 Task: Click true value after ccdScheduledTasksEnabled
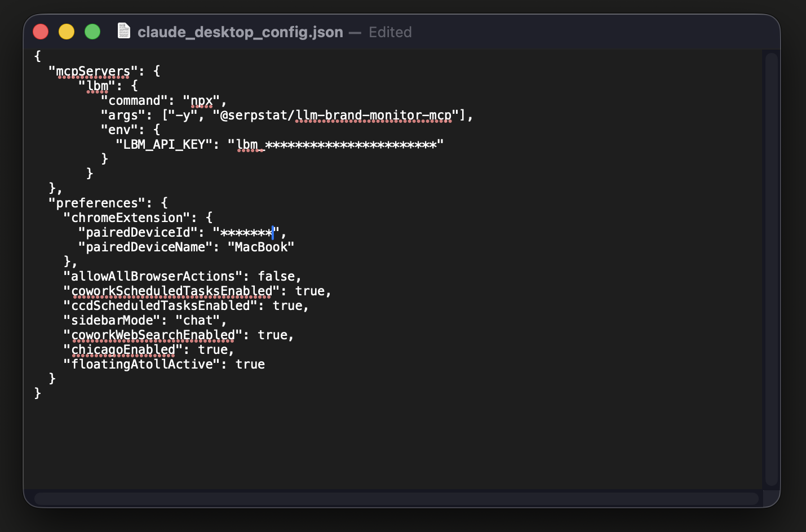(x=287, y=305)
